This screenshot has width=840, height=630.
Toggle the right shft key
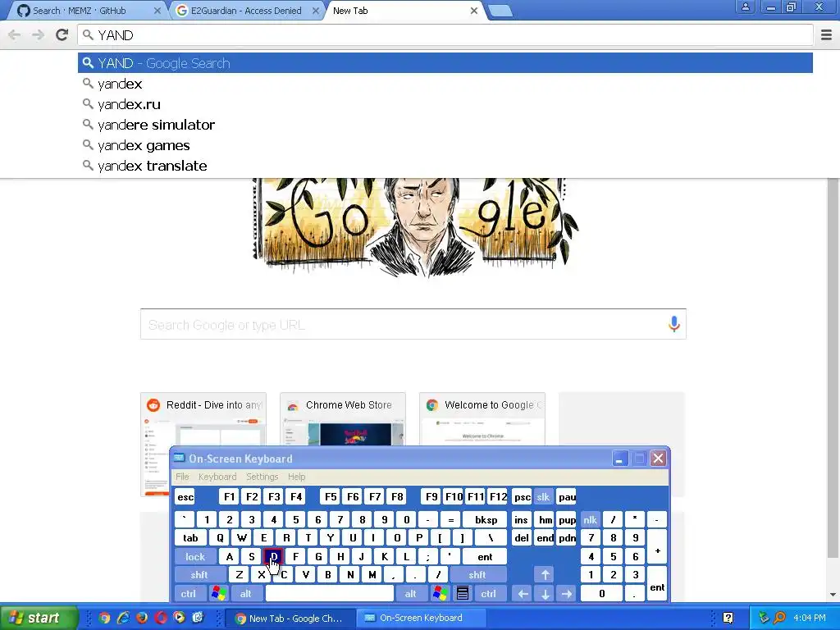477,575
